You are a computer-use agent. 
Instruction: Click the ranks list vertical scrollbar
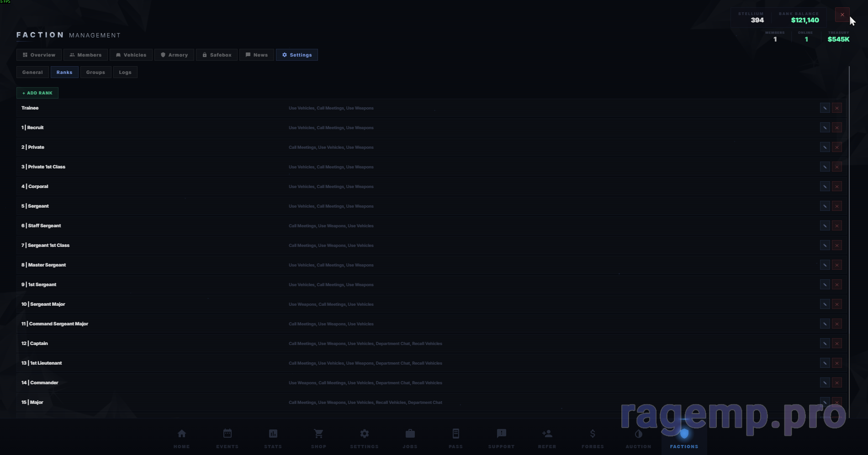pos(849,228)
